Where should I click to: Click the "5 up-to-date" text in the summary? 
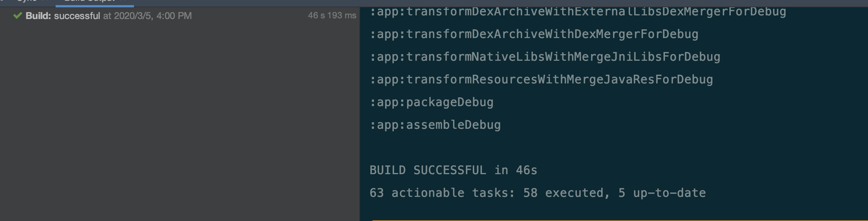point(662,193)
